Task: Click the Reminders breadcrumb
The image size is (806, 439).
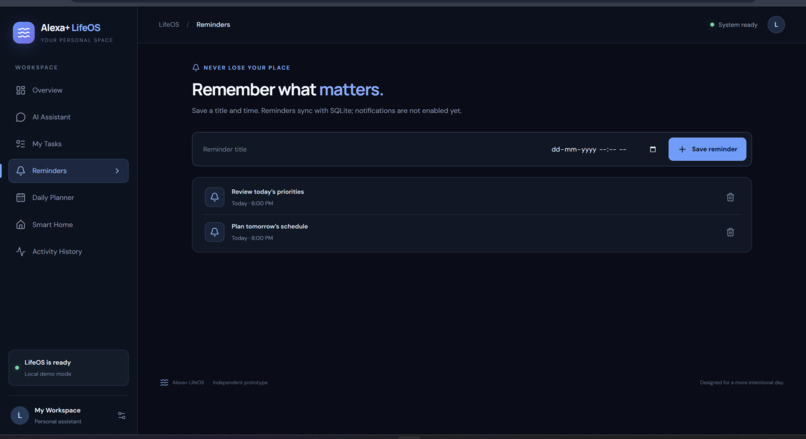Action: 213,25
